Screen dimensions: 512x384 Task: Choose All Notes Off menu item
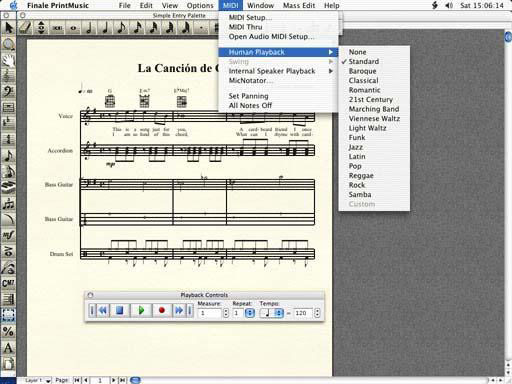[278, 105]
